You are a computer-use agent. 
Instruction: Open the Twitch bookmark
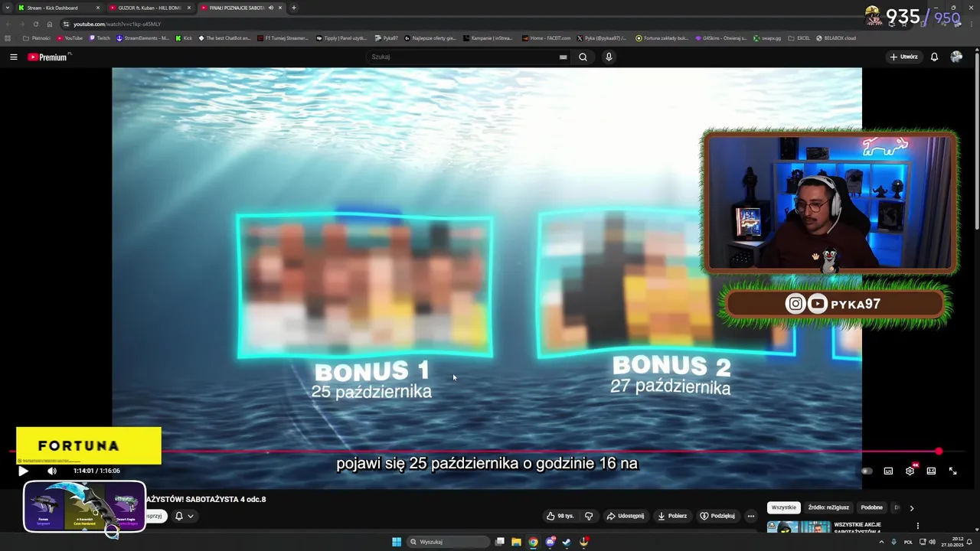(x=100, y=37)
